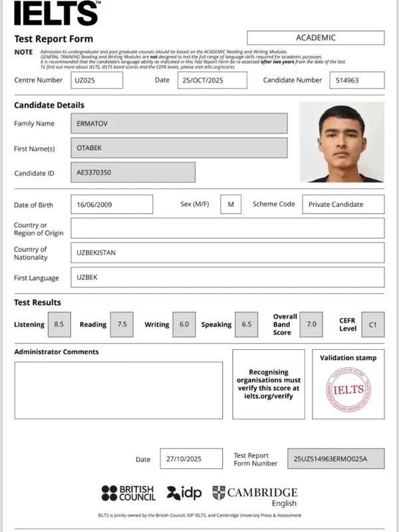Screen dimensions: 399x532
Task: Click the issue date field 27/10/2025
Action: tap(192, 459)
